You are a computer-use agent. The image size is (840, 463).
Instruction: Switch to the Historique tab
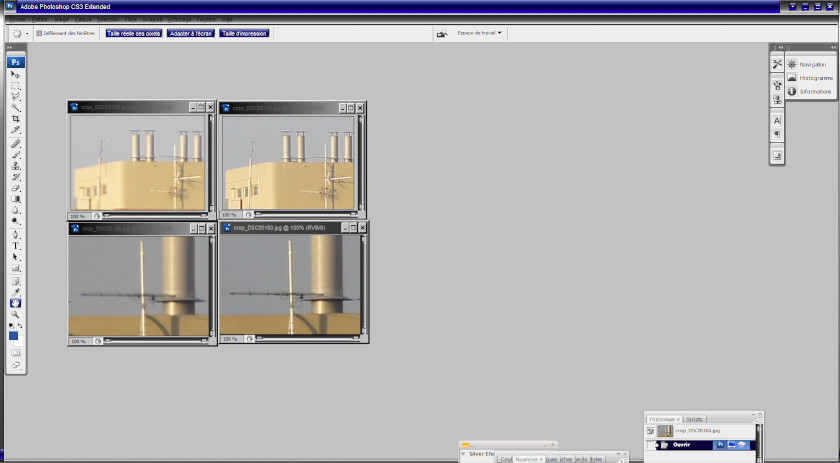click(x=664, y=419)
